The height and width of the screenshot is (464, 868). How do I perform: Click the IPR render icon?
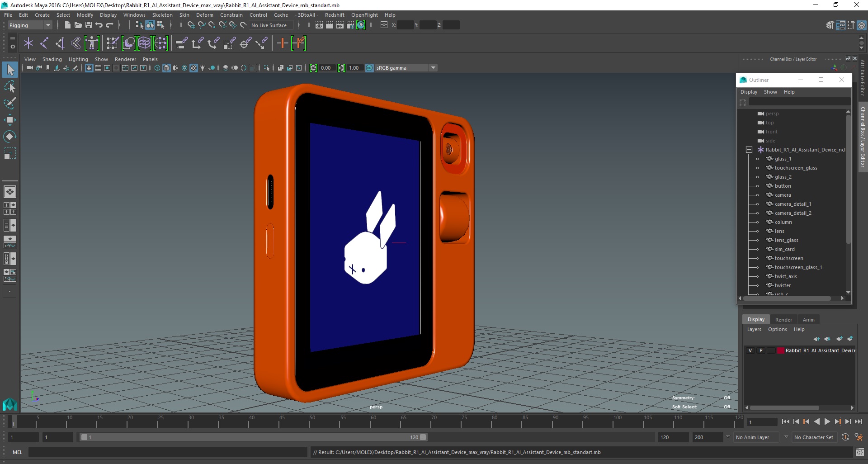coord(340,25)
